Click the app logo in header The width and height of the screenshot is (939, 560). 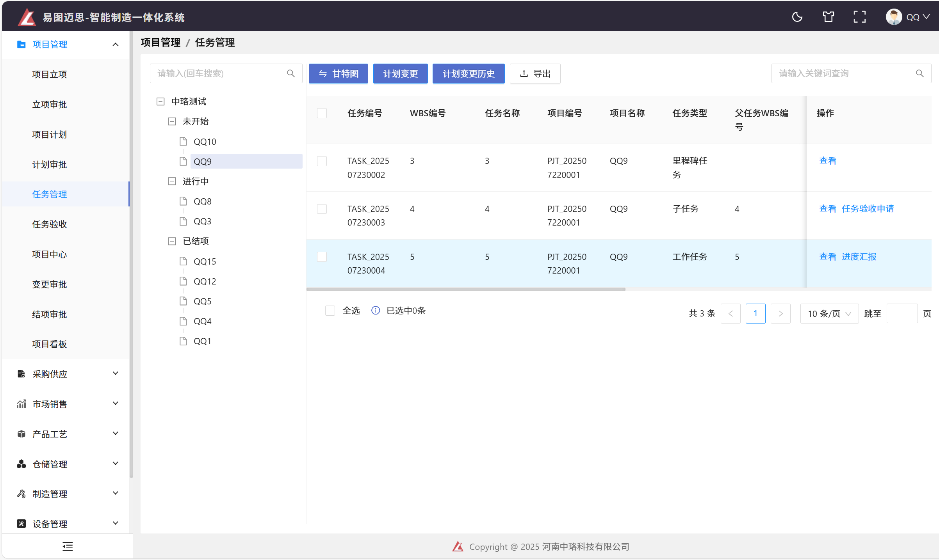(27, 17)
